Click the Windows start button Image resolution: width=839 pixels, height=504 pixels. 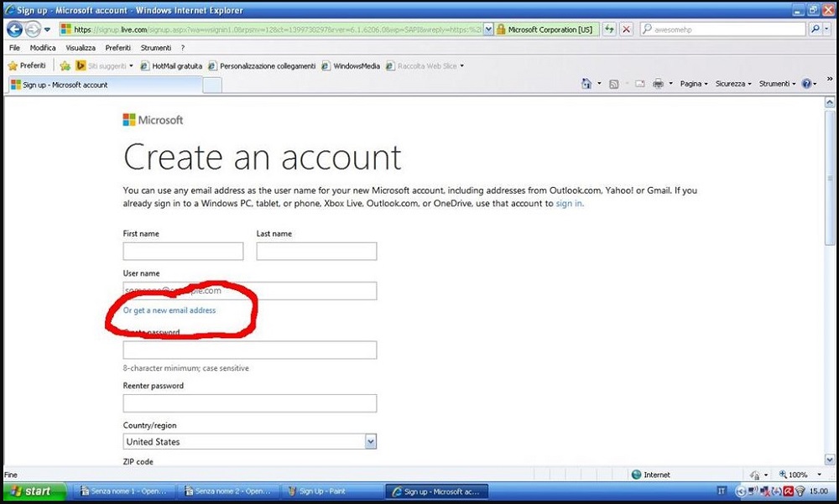pyautogui.click(x=34, y=491)
